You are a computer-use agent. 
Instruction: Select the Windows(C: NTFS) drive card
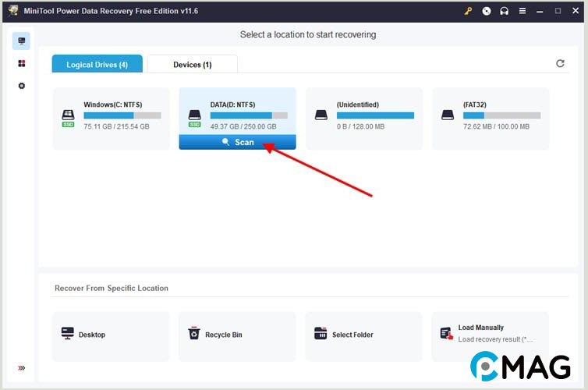coord(111,119)
